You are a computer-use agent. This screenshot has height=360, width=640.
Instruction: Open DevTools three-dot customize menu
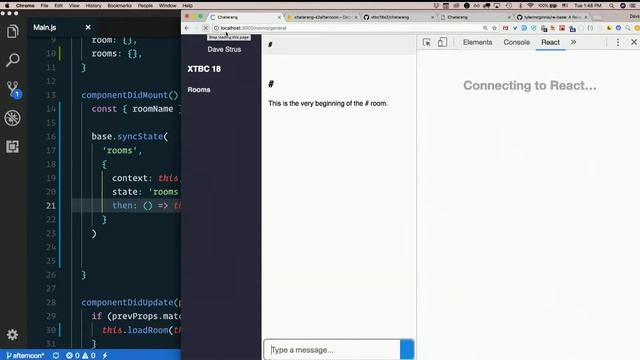(x=618, y=42)
